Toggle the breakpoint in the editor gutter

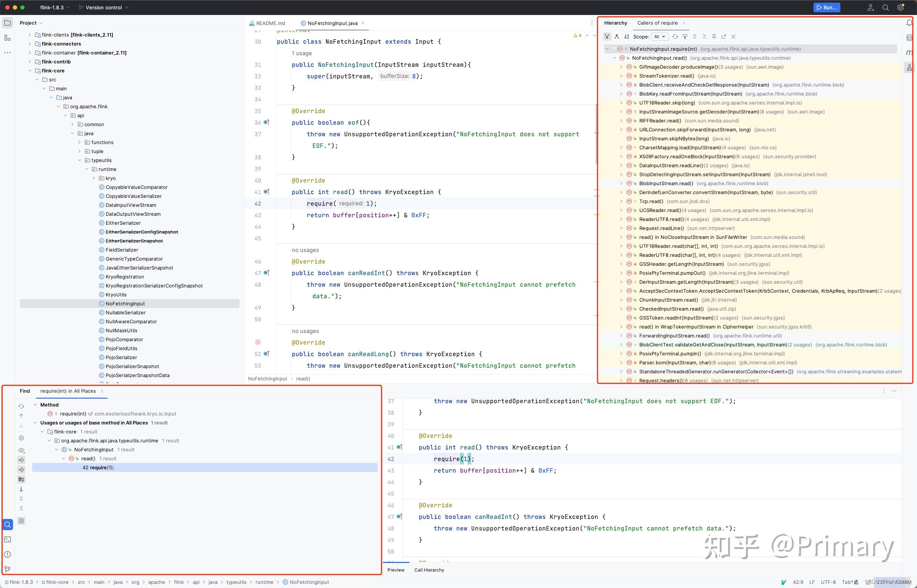click(x=258, y=342)
